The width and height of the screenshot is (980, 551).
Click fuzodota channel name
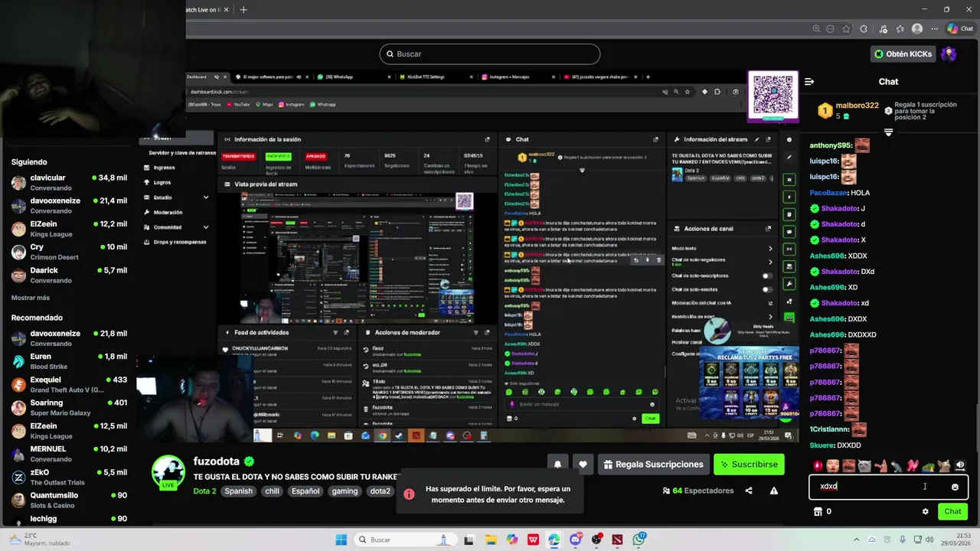[217, 461]
